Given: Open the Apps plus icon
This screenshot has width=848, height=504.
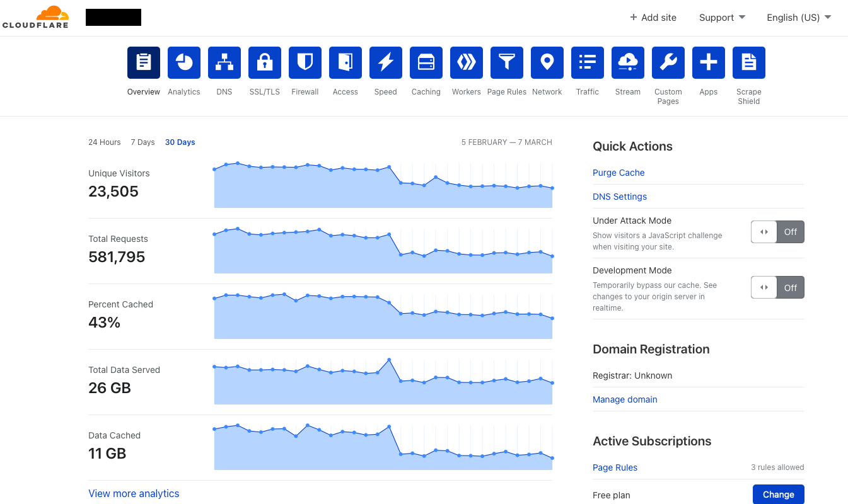Looking at the screenshot, I should 709,62.
